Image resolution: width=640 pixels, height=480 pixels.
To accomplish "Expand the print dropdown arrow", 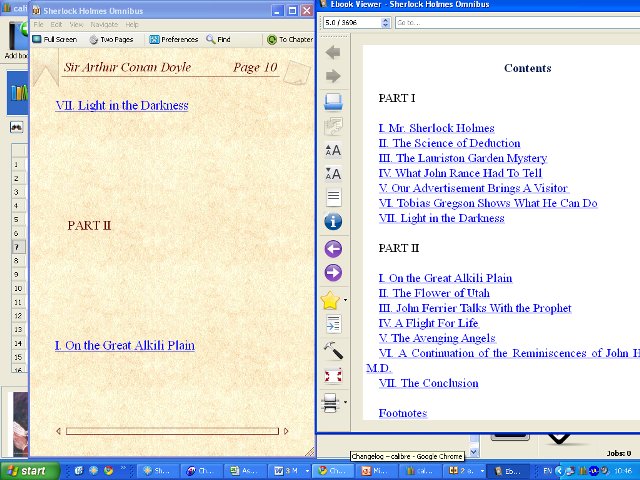I will (346, 402).
